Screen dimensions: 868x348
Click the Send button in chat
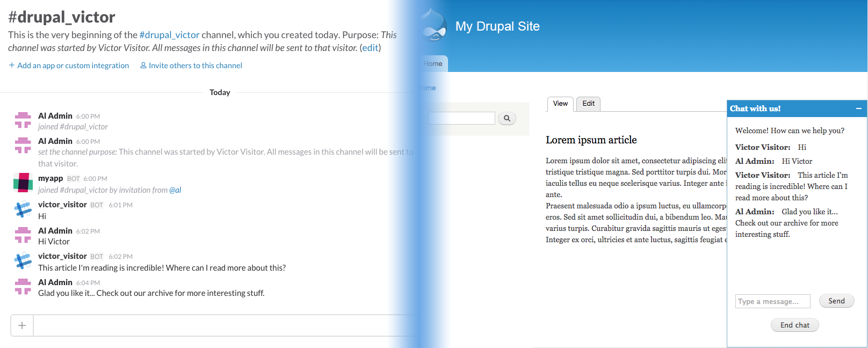(836, 301)
